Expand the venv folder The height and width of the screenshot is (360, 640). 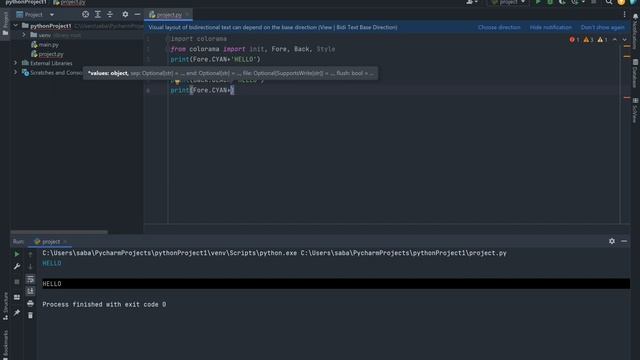[x=24, y=35]
